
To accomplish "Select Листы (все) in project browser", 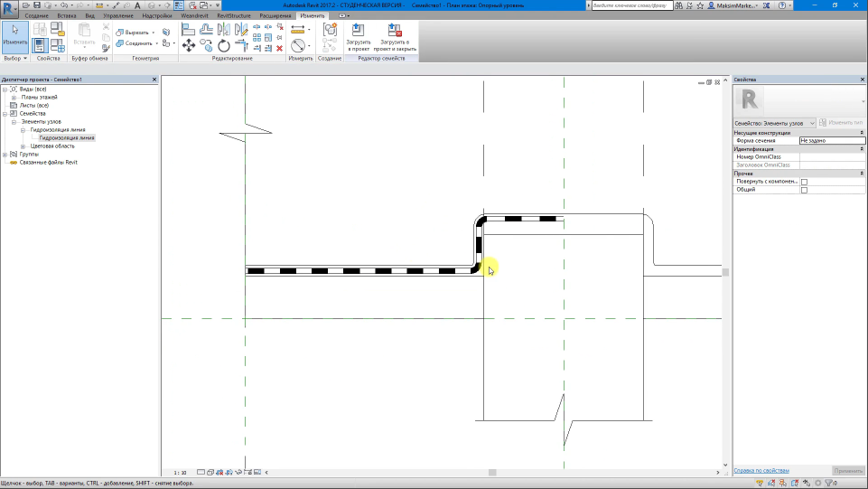I will tap(34, 105).
